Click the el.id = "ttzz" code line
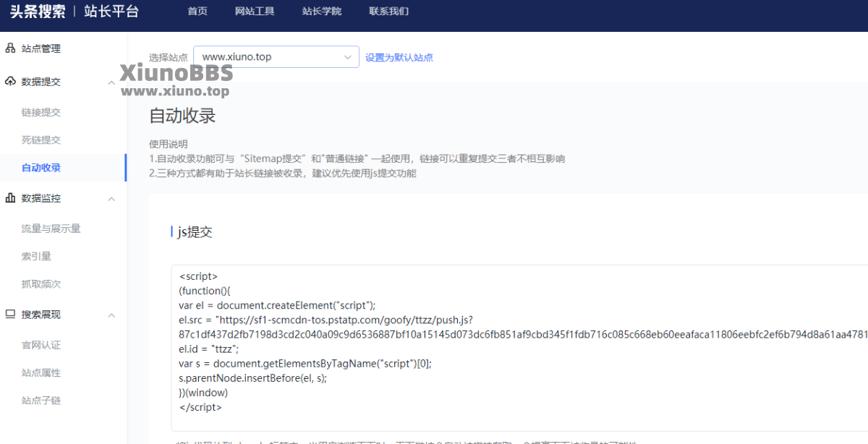 click(208, 349)
